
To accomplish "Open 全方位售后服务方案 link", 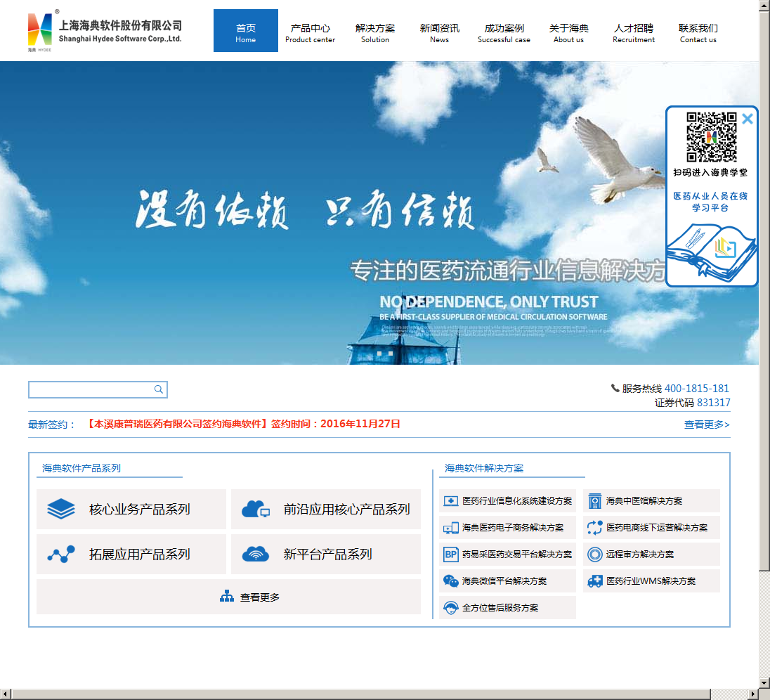I will click(x=507, y=608).
